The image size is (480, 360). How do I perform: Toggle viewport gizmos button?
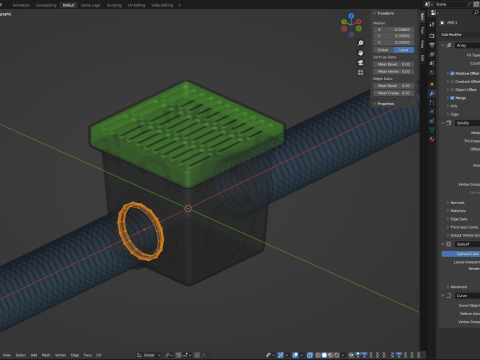[x=281, y=355]
